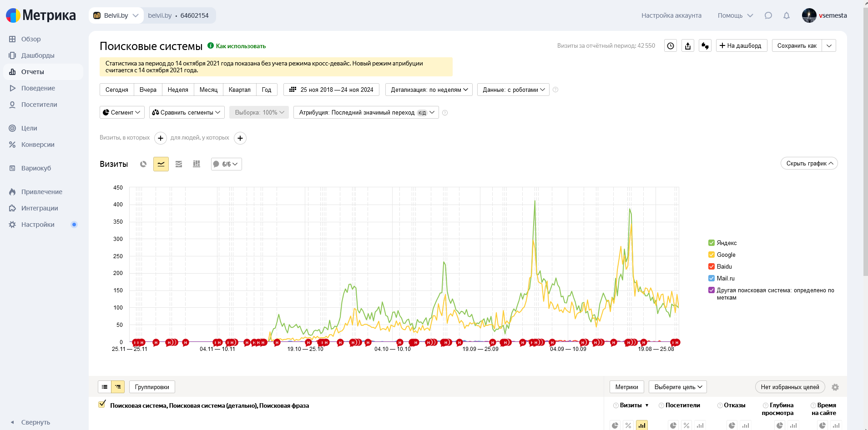Select the Квартал period
This screenshot has height=430, width=868.
click(240, 90)
